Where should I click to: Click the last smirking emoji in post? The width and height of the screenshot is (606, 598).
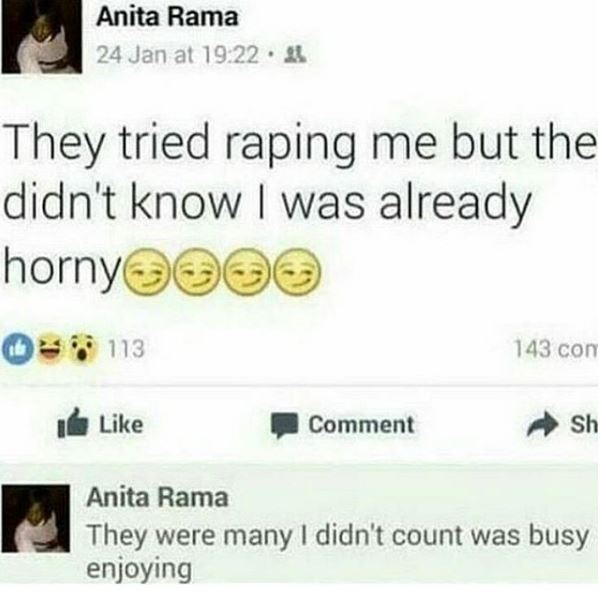[x=298, y=272]
